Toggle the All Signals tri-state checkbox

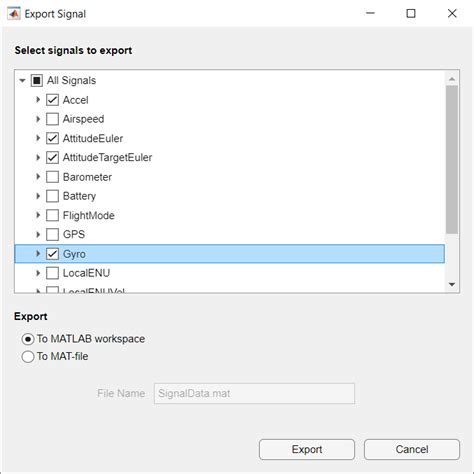(37, 80)
